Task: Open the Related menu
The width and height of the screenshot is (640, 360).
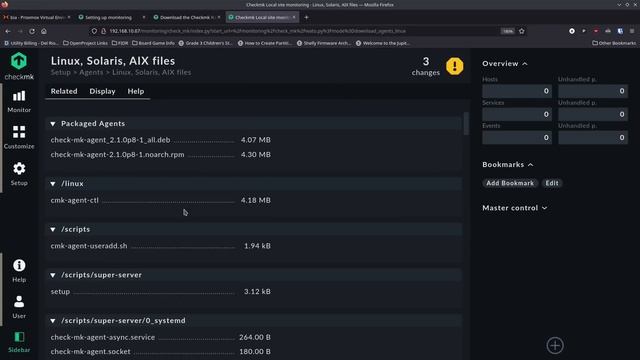Action: click(64, 91)
